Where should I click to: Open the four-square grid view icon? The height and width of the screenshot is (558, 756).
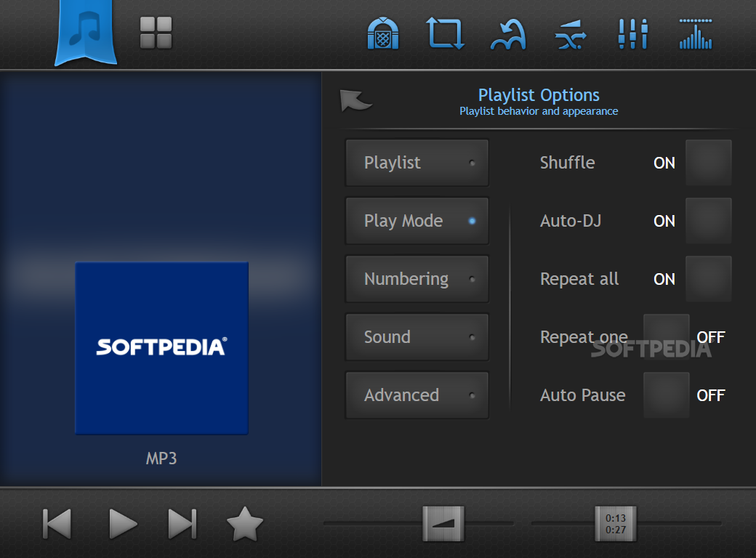pos(156,33)
